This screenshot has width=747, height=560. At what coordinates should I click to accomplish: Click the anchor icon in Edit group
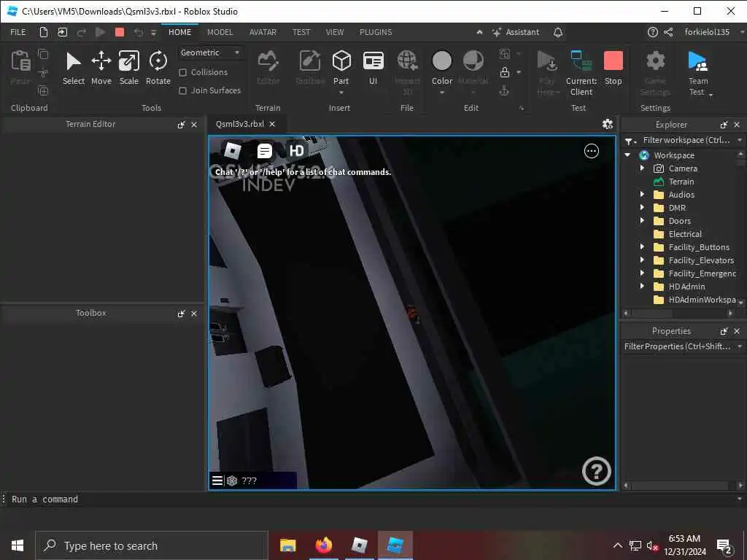click(x=504, y=90)
